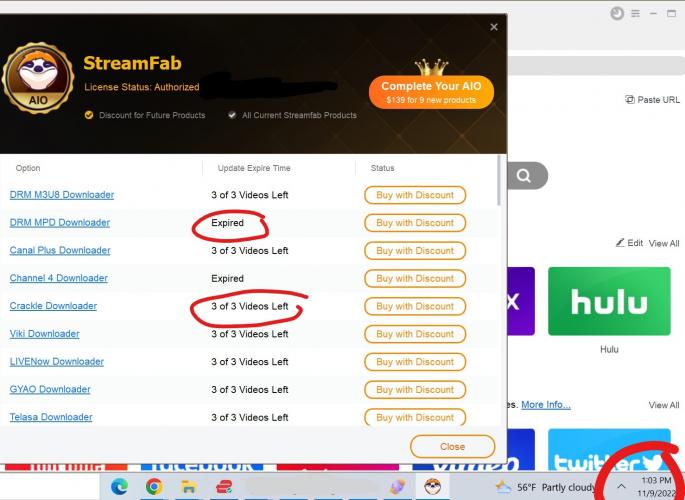The height and width of the screenshot is (500, 685).
Task: Open the Viki Downloader link
Action: coord(45,334)
